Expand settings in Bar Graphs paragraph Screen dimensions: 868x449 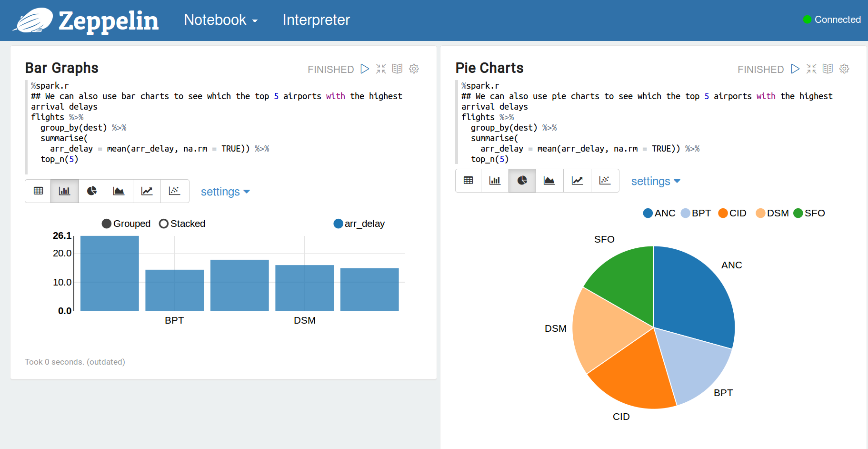225,192
